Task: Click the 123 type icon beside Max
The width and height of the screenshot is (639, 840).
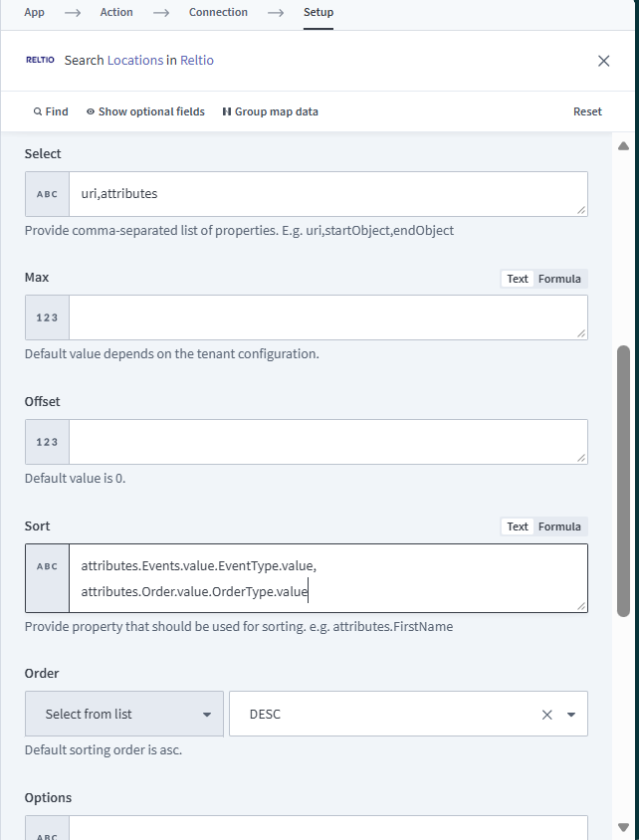Action: click(x=47, y=317)
